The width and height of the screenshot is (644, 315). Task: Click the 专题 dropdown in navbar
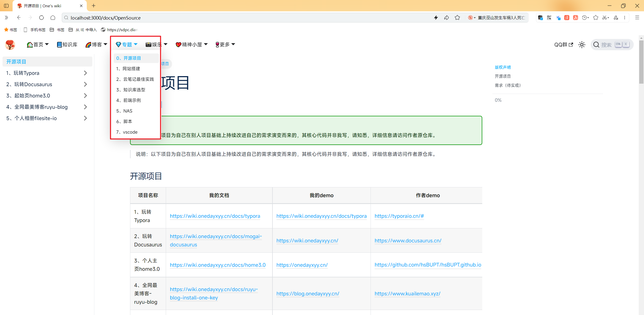click(x=127, y=44)
